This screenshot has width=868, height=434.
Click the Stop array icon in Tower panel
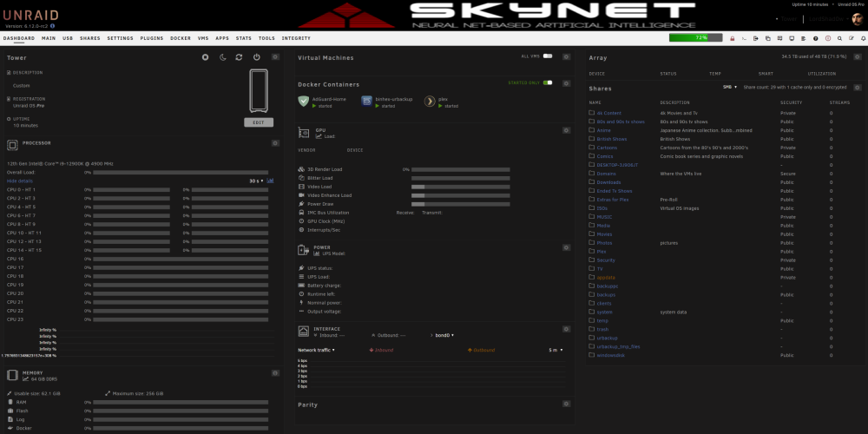pyautogui.click(x=206, y=57)
